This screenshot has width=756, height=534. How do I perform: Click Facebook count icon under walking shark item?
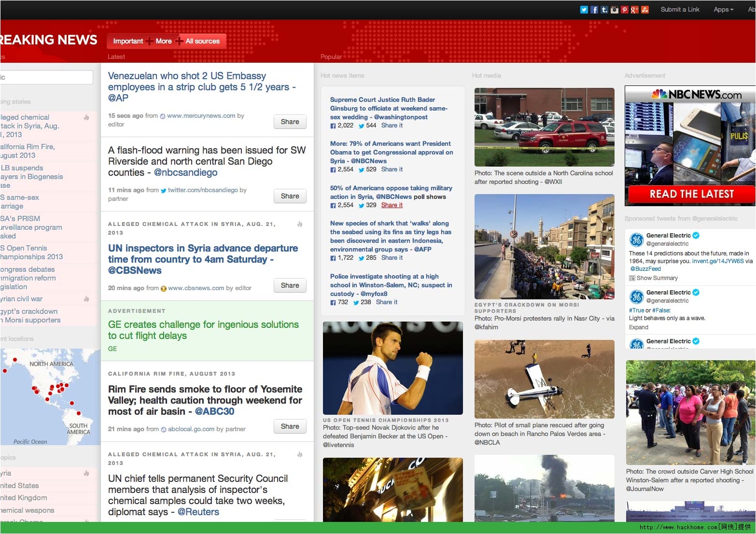(333, 258)
